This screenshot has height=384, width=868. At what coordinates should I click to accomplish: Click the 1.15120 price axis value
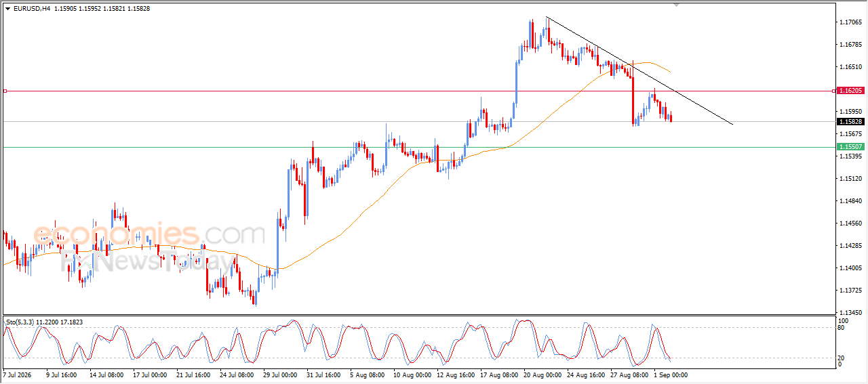[x=850, y=179]
